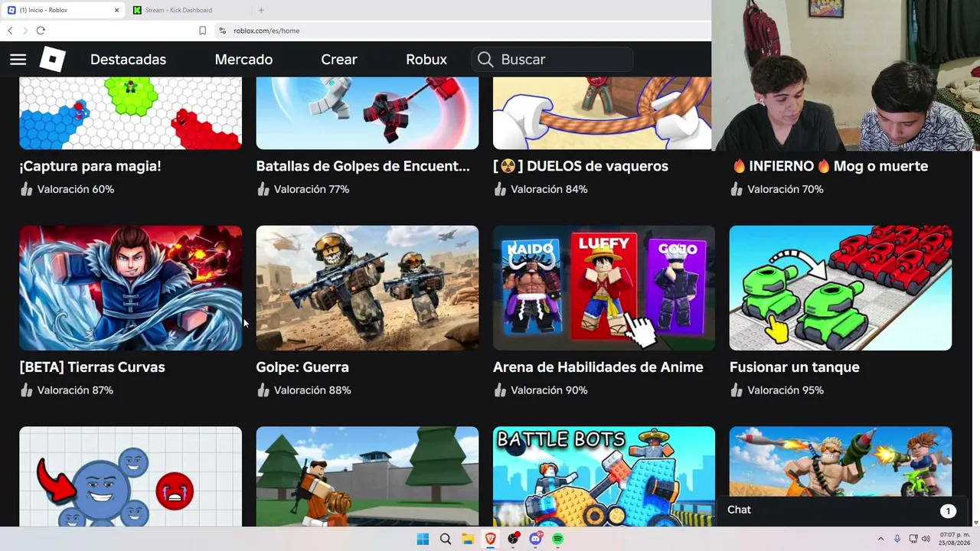The width and height of the screenshot is (980, 551).
Task: Open the Robux page from the navbar
Action: (x=426, y=60)
